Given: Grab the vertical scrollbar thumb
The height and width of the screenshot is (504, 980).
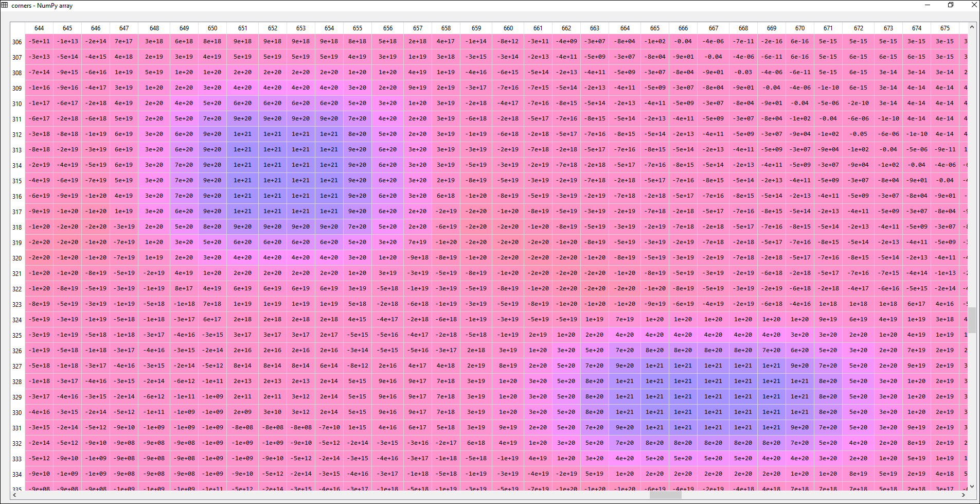Looking at the screenshot, I should coord(972,320).
